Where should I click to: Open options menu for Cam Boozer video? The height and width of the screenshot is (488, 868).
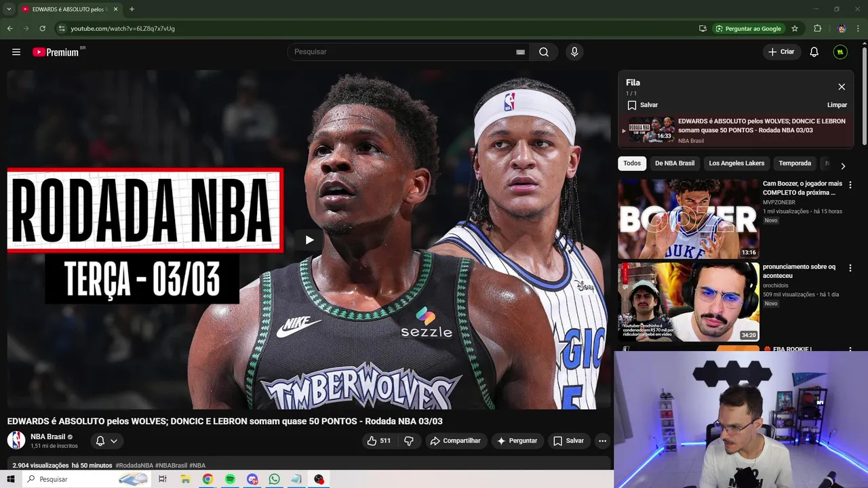coord(850,184)
